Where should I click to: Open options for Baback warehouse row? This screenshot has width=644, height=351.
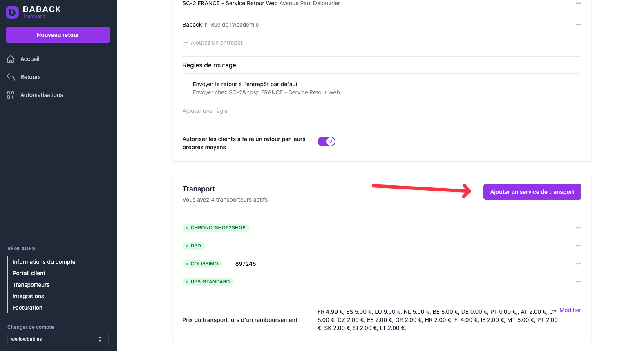click(578, 25)
